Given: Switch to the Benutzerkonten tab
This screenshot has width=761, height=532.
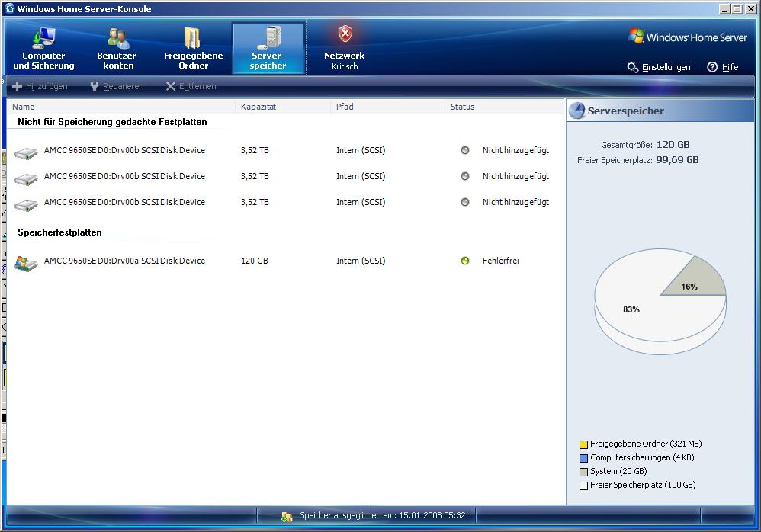Looking at the screenshot, I should click(x=118, y=49).
